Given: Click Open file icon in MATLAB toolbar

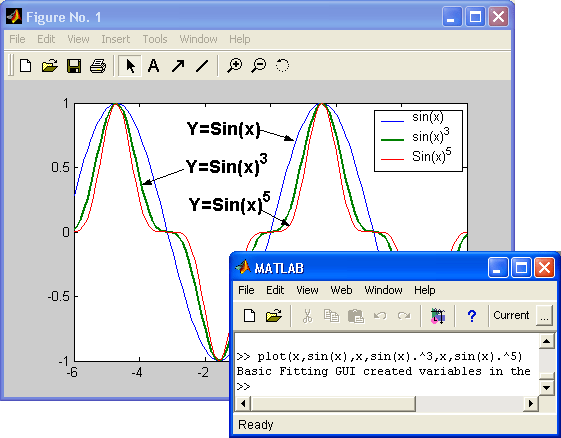Looking at the screenshot, I should 274,316.
